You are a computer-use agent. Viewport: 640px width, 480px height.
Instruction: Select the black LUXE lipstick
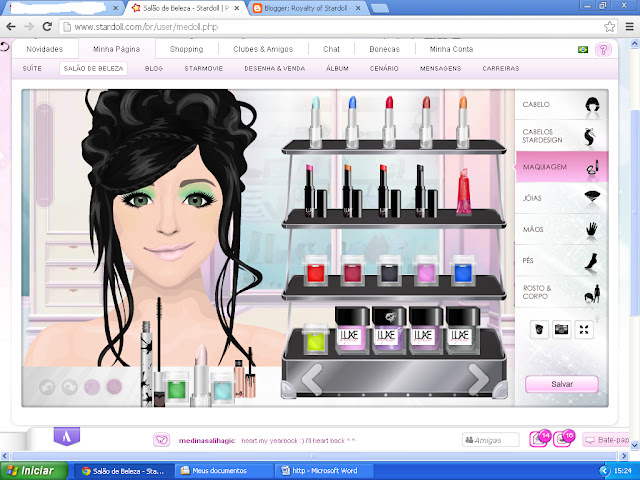coord(426,191)
